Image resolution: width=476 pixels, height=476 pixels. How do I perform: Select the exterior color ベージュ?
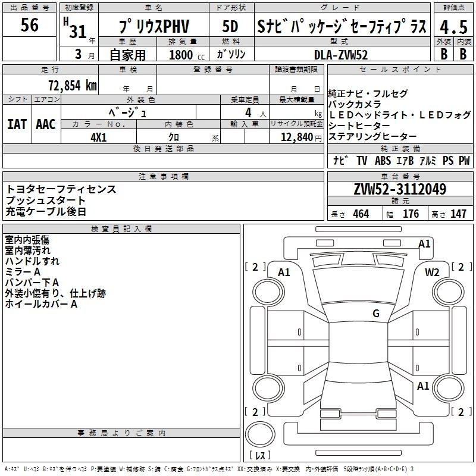coord(127,112)
